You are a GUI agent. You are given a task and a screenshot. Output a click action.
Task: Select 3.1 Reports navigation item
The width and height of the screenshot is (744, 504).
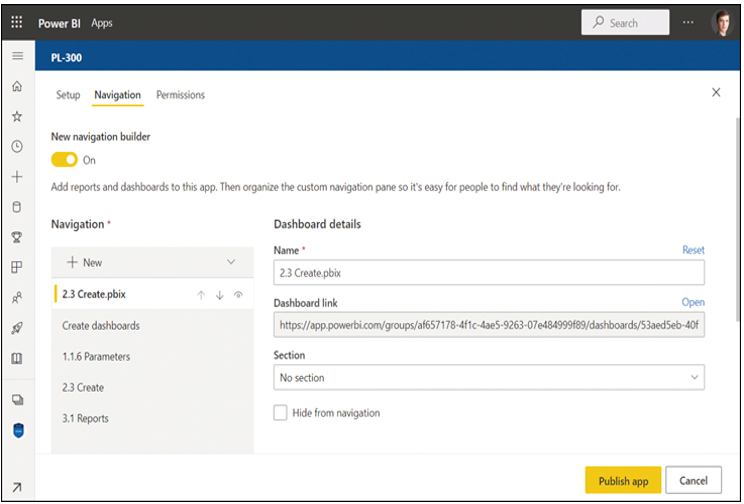tap(152, 418)
